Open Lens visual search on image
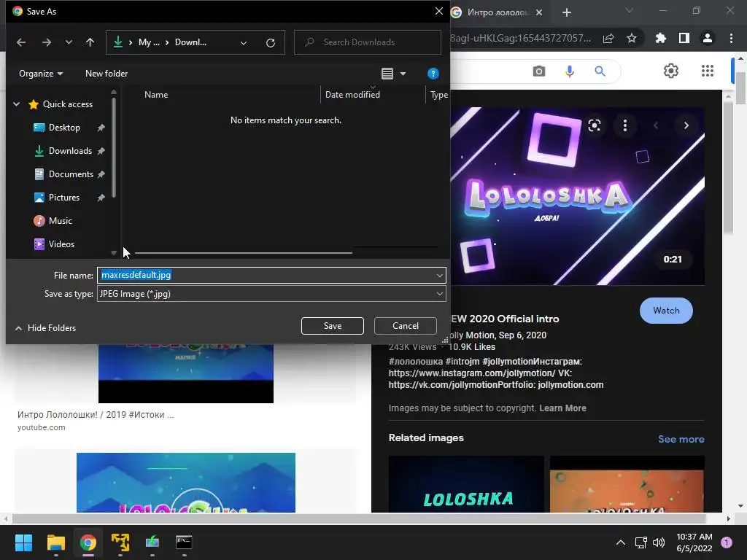 594,125
